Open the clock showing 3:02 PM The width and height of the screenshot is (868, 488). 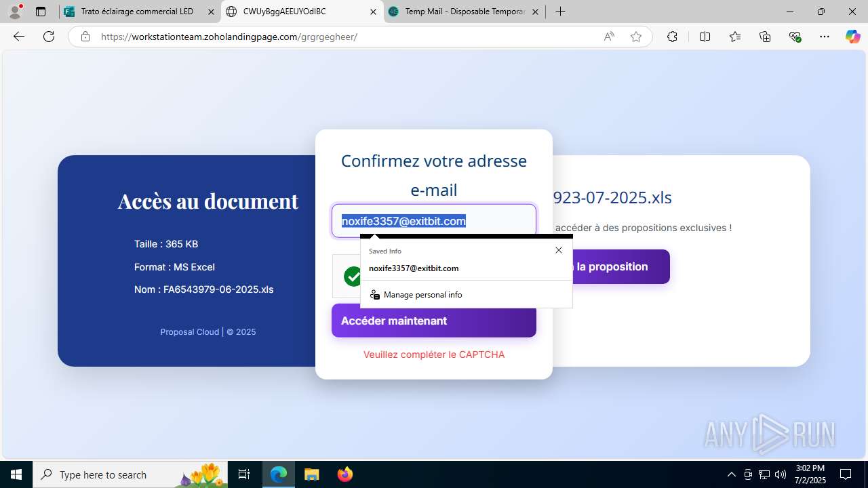pyautogui.click(x=810, y=474)
